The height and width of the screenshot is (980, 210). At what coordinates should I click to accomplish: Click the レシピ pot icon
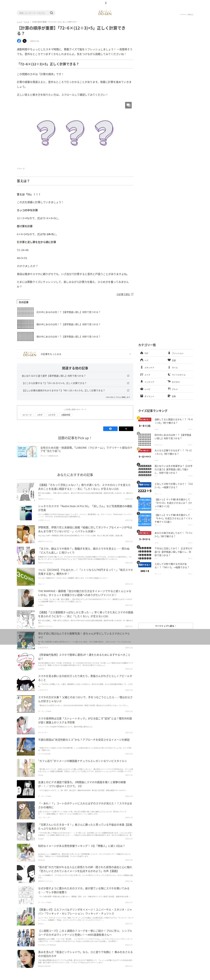click(x=142, y=389)
